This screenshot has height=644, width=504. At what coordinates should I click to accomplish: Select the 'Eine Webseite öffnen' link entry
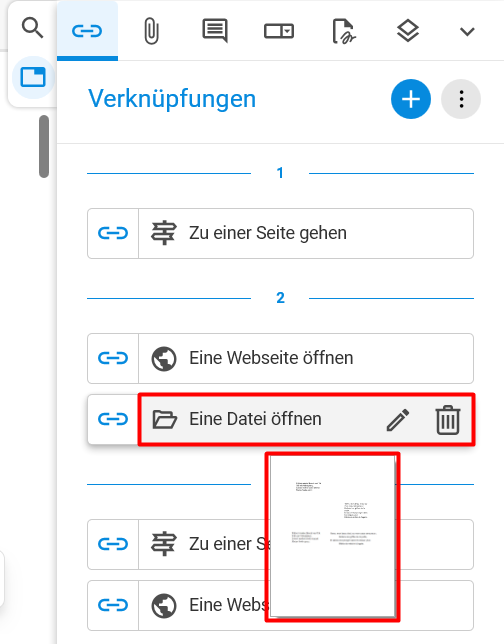(x=281, y=358)
